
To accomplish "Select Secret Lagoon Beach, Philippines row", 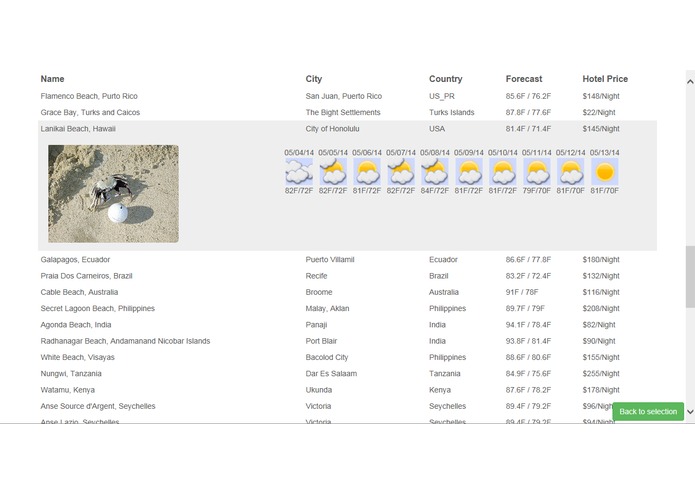I will (x=348, y=308).
